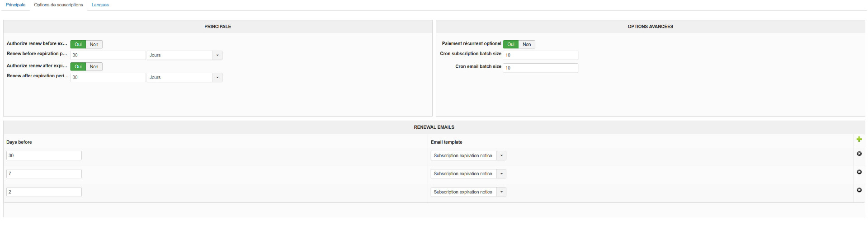The height and width of the screenshot is (248, 868).
Task: Click the Renew before expiration period number field
Action: [x=108, y=55]
